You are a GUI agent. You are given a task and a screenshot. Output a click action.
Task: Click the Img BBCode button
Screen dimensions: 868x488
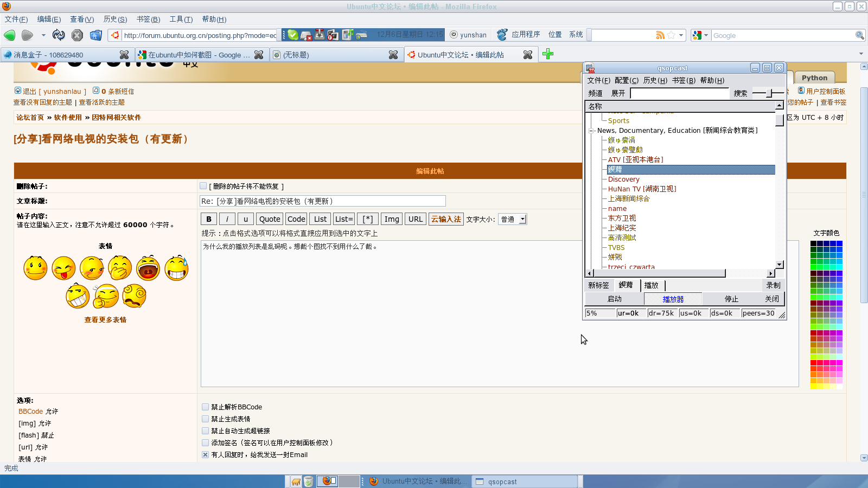(x=392, y=219)
